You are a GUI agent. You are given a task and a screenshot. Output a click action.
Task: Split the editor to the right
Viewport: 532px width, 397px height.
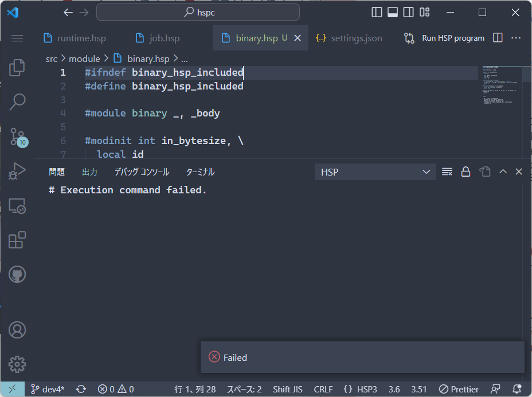click(498, 38)
